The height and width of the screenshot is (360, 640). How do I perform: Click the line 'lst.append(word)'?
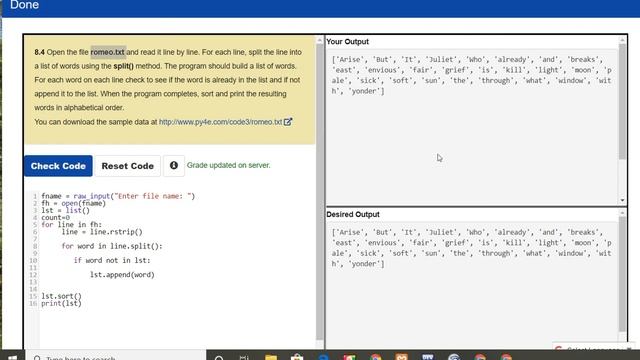click(122, 275)
